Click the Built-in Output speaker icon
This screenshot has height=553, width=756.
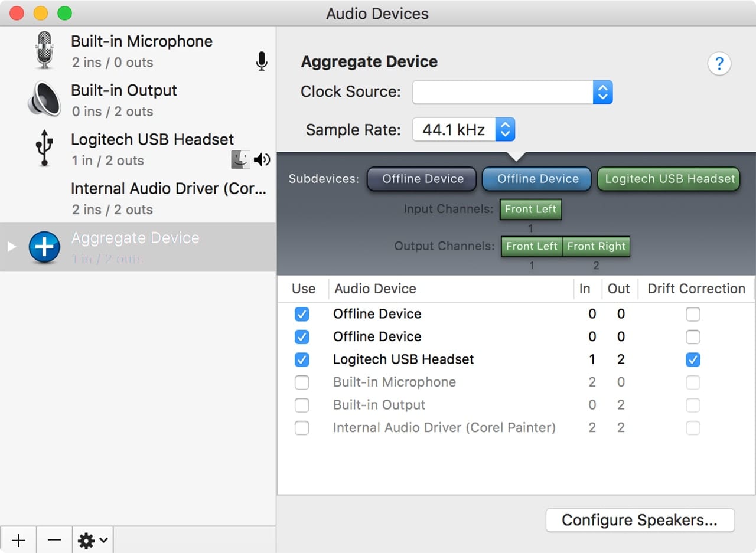[44, 100]
